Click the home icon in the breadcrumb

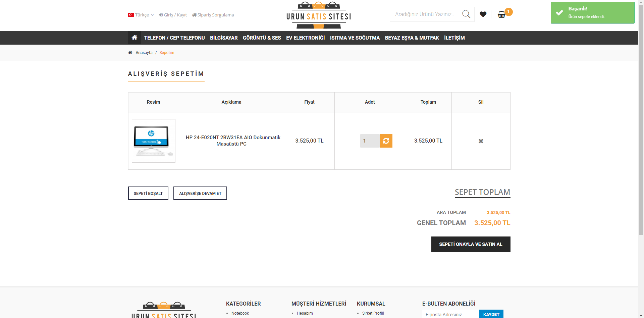tap(130, 52)
